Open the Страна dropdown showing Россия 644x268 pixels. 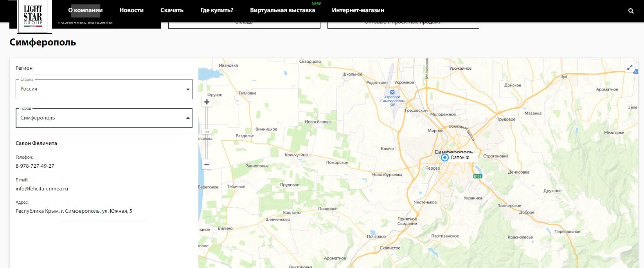(104, 89)
